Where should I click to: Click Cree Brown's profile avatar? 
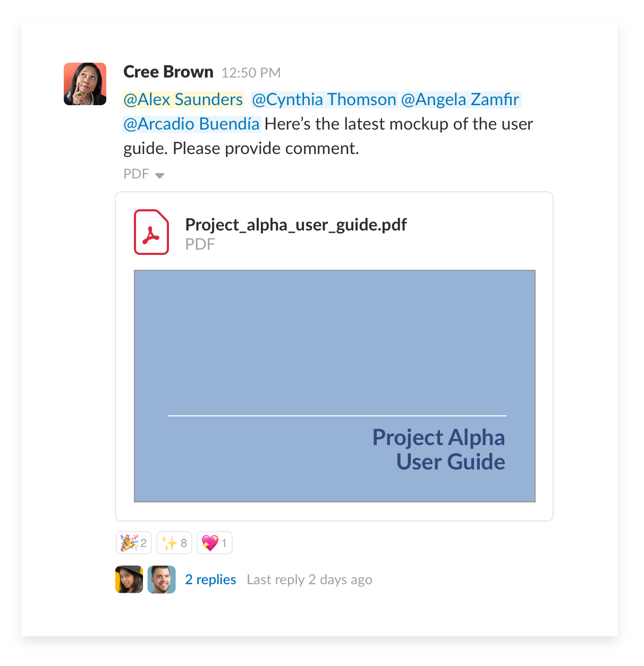[85, 84]
